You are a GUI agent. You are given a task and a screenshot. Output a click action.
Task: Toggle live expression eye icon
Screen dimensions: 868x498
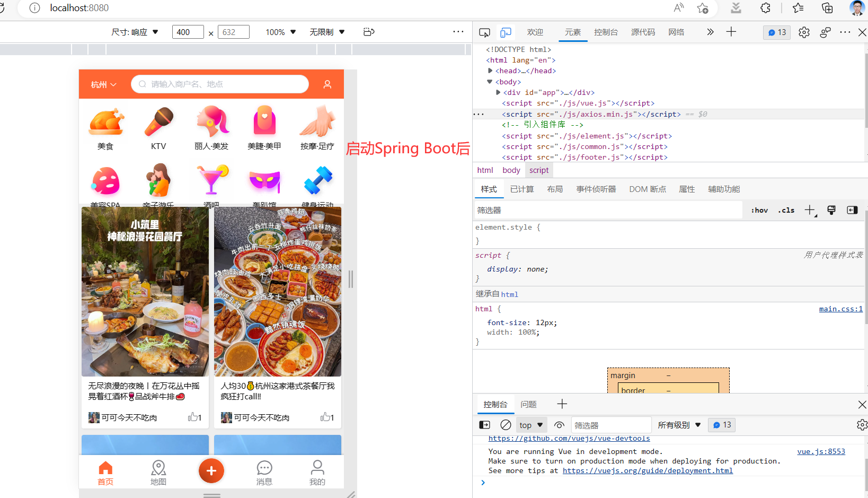coord(559,425)
